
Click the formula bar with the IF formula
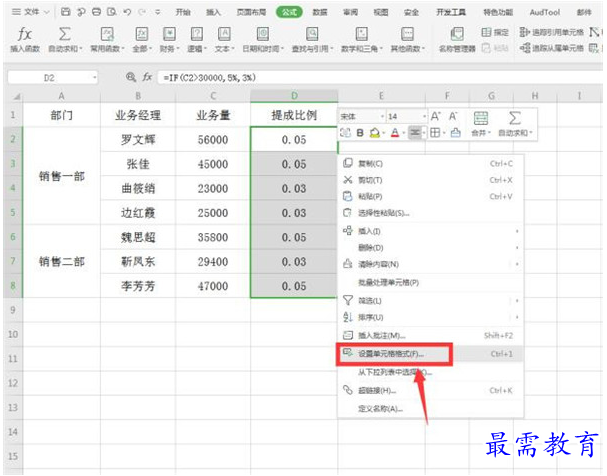pos(379,77)
